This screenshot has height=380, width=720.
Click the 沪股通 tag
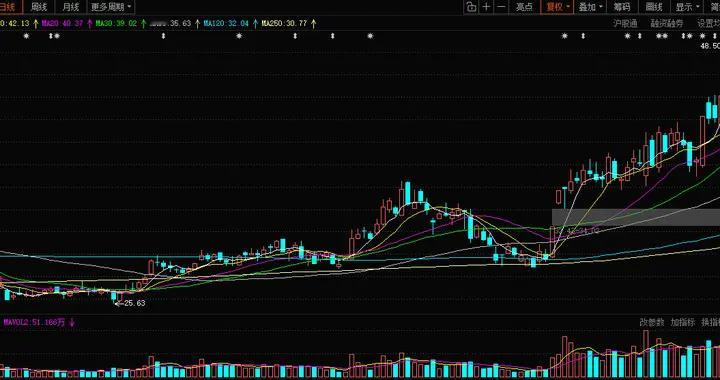[x=625, y=23]
